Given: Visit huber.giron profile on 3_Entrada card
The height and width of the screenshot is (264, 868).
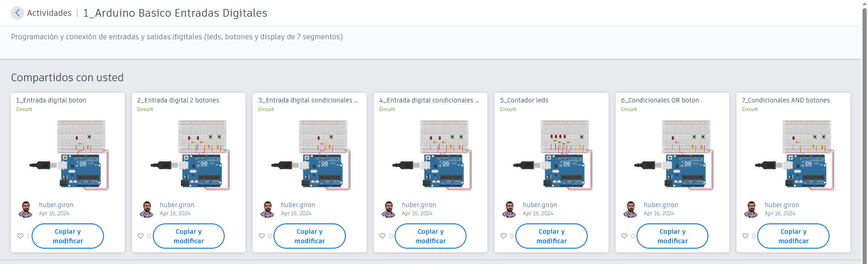Looking at the screenshot, I should click(x=298, y=205).
